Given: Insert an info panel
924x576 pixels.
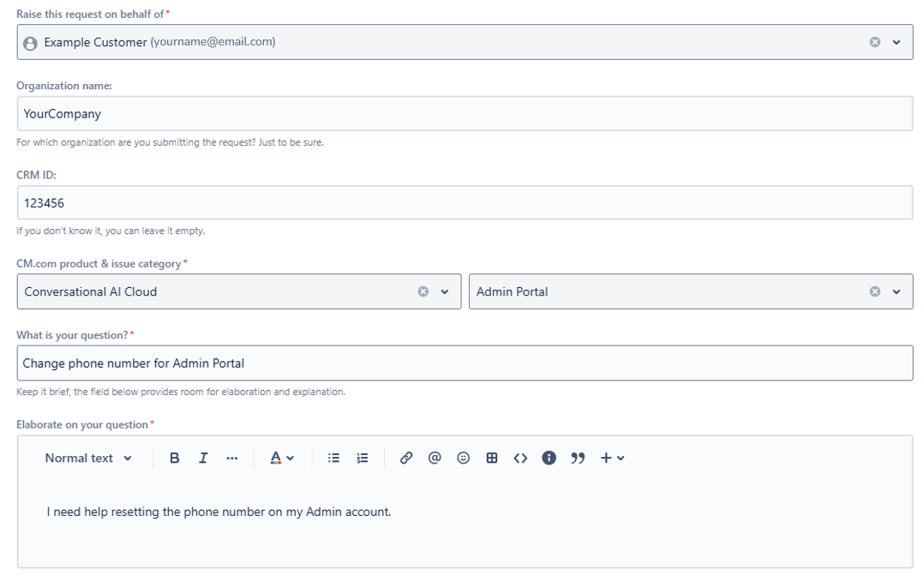Looking at the screenshot, I should (x=549, y=459).
